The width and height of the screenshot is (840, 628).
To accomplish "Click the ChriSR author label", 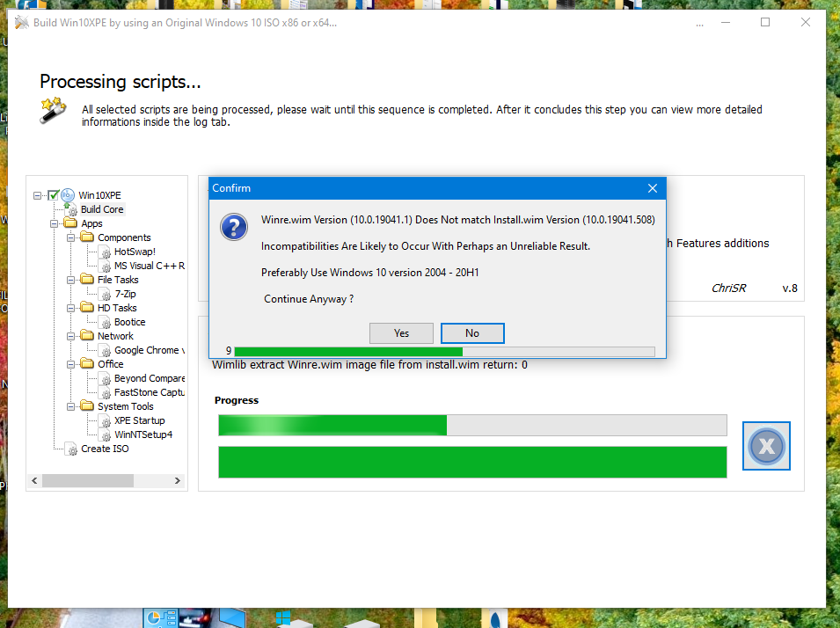I will click(x=728, y=288).
